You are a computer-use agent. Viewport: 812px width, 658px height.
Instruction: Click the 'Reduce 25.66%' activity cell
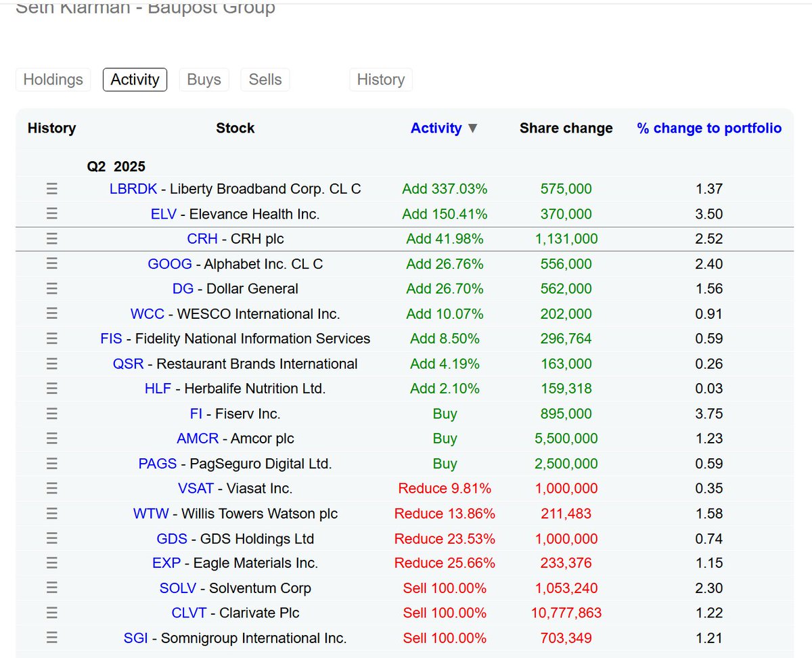click(x=445, y=563)
